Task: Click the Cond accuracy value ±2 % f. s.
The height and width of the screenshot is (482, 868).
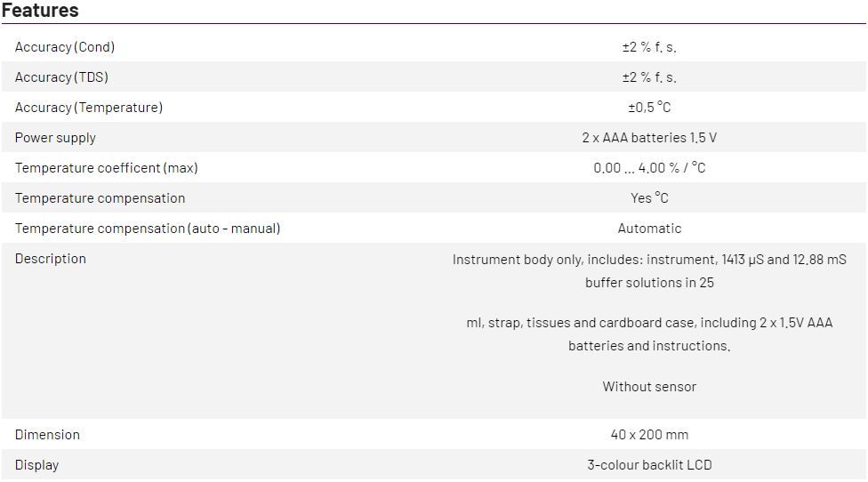Action: click(x=649, y=47)
